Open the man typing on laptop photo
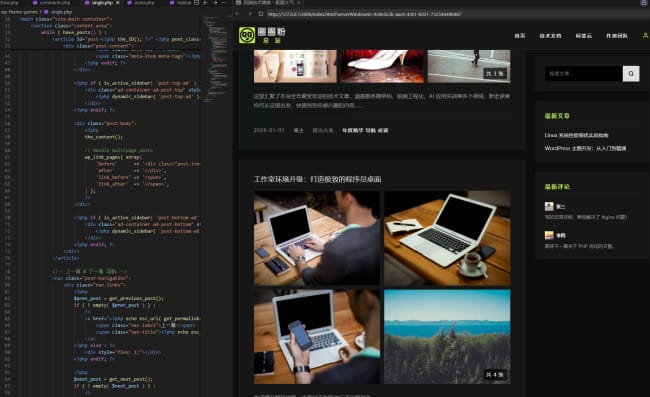Screen dimensions: 650x397 (317, 238)
